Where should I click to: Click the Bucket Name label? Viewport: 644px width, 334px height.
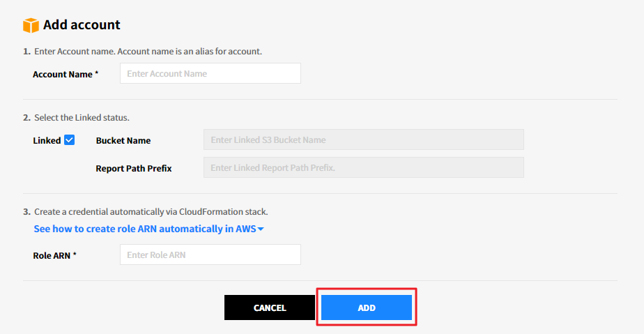[123, 140]
